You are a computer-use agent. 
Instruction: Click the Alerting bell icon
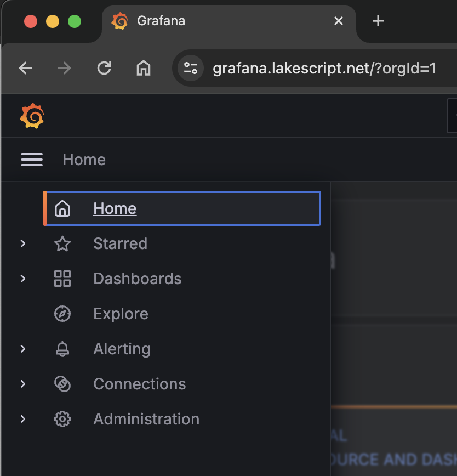click(x=62, y=349)
